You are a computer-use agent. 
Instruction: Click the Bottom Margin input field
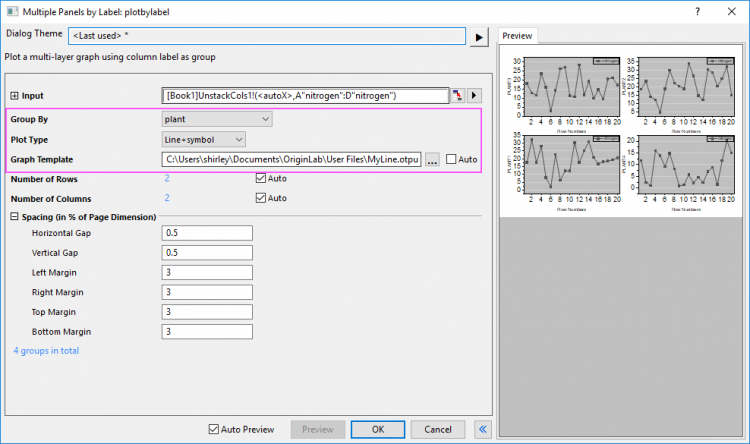[x=207, y=332]
